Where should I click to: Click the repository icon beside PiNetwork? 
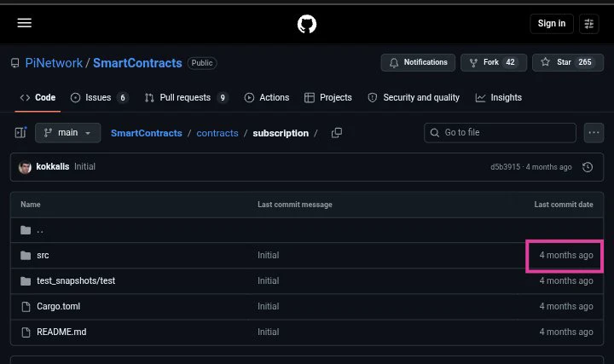click(x=14, y=63)
